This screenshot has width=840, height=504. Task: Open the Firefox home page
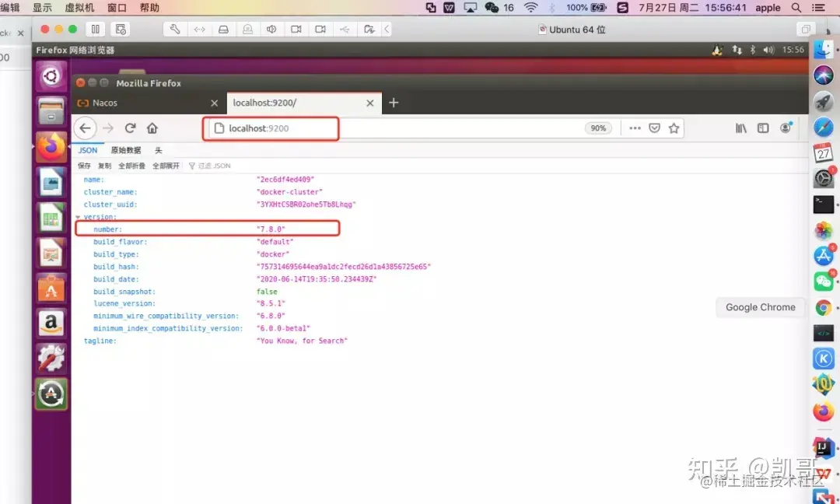152,128
